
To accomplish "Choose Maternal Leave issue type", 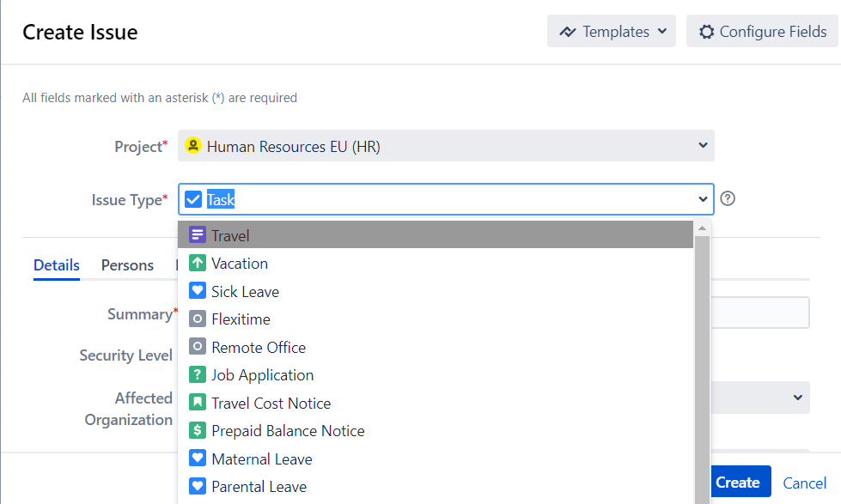I will coord(436,458).
